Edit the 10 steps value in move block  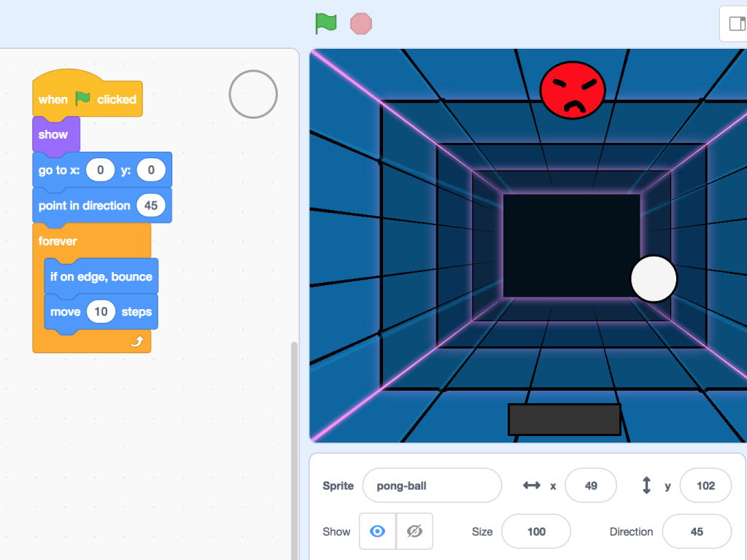[101, 312]
